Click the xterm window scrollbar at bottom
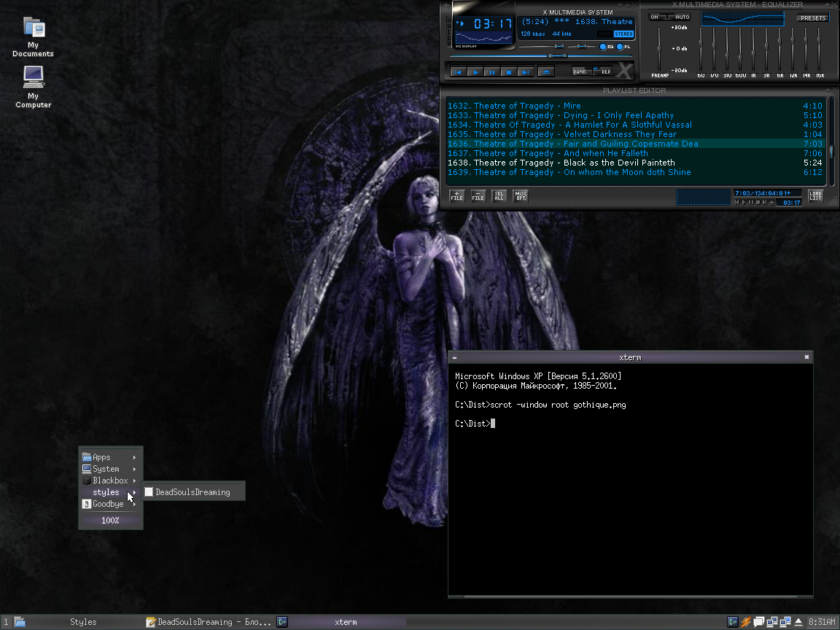The width and height of the screenshot is (840, 630). [630, 596]
